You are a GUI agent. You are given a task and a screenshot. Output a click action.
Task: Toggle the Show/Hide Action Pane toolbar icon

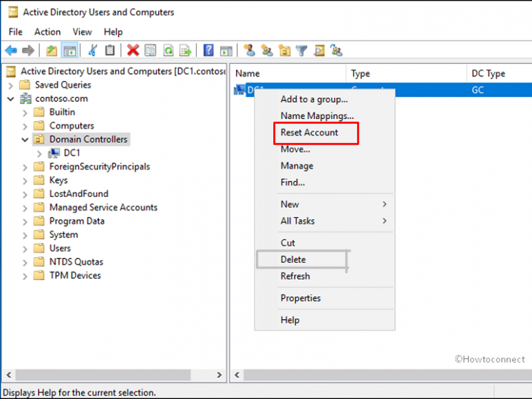click(x=226, y=51)
